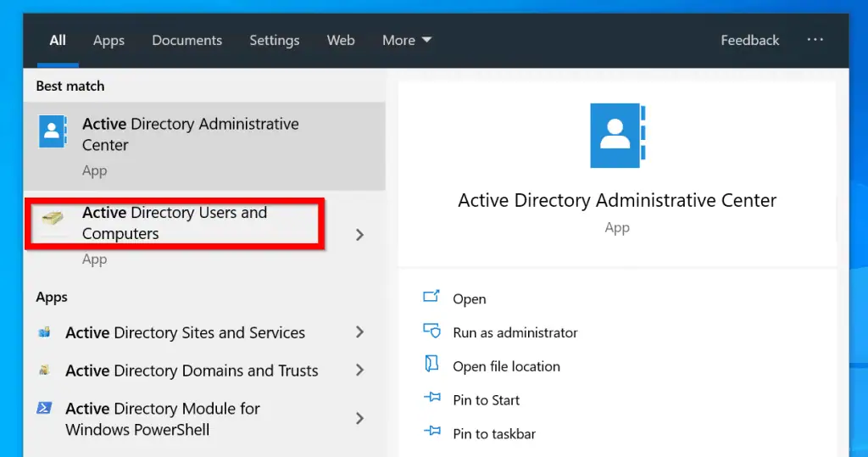
Task: Click the Pin to taskbar pin icon
Action: click(x=431, y=431)
